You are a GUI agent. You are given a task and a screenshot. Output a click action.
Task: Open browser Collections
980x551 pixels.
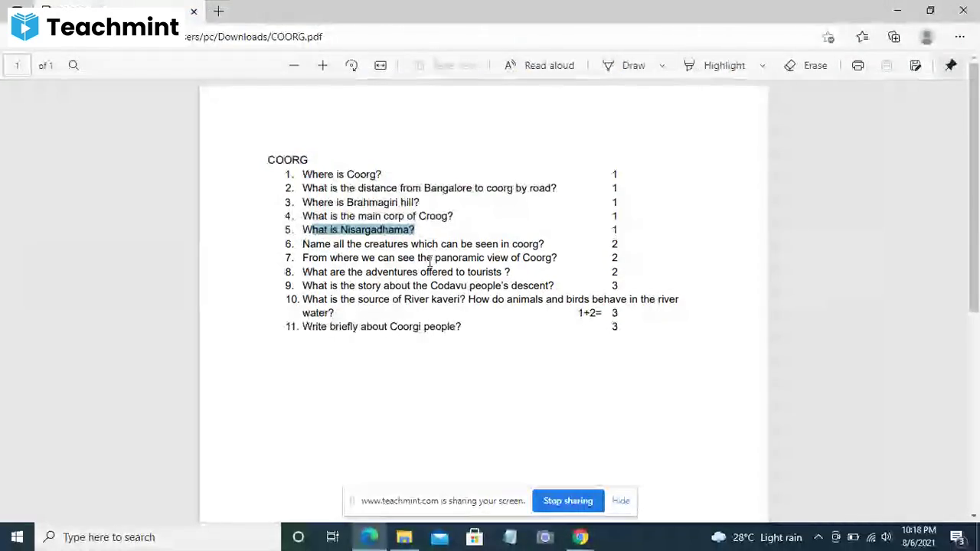click(x=894, y=37)
